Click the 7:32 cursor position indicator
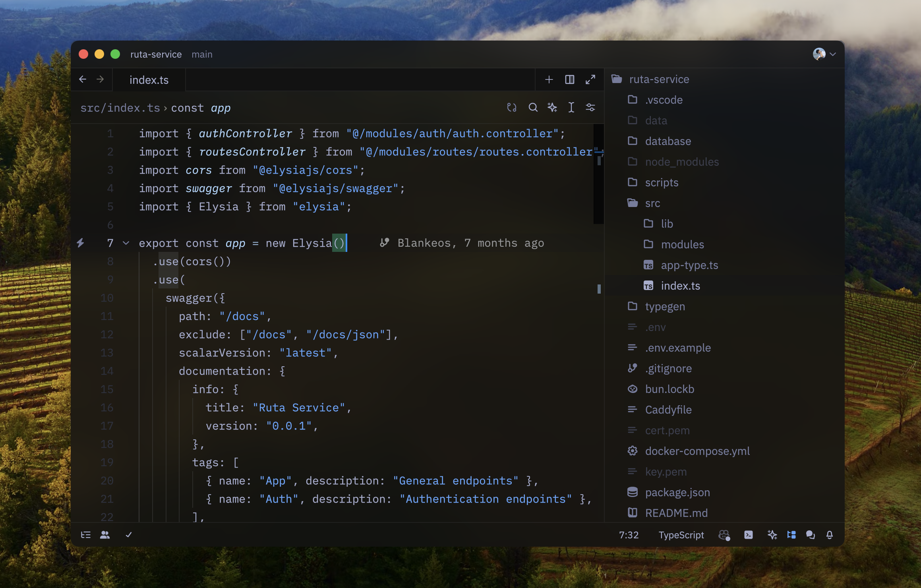921x588 pixels. click(x=629, y=535)
